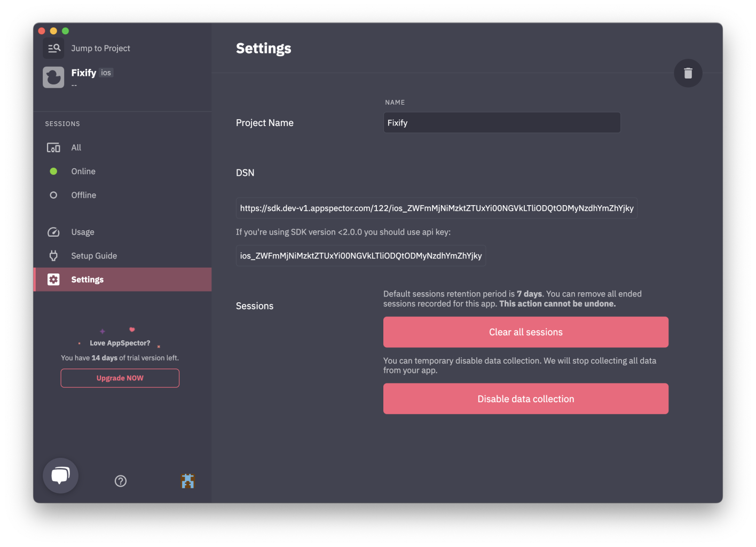The image size is (756, 547).
Task: Click the Sessions section label in settings
Action: click(255, 306)
